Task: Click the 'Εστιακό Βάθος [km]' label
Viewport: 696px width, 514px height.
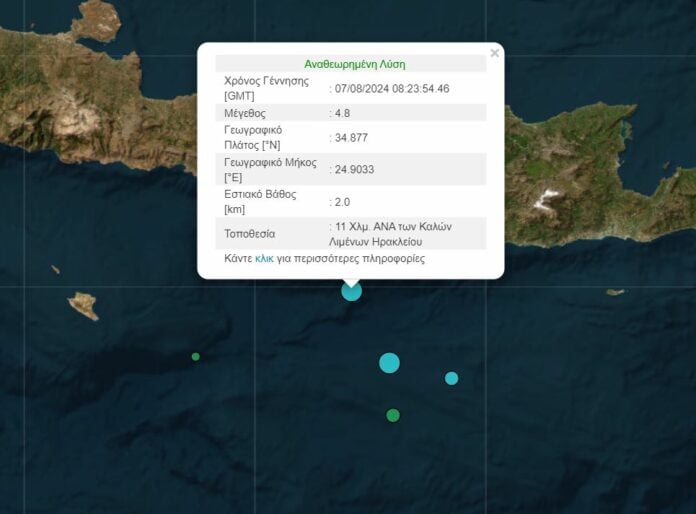Action: pos(260,202)
